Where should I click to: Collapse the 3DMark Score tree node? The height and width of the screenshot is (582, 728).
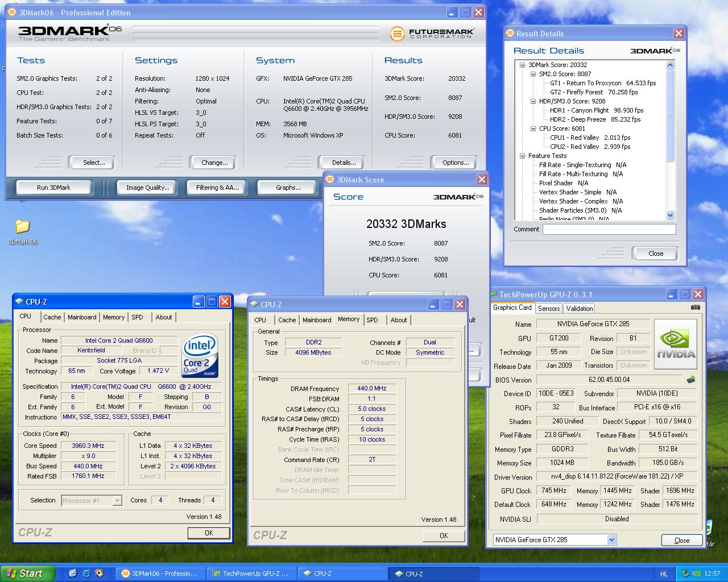(x=522, y=65)
